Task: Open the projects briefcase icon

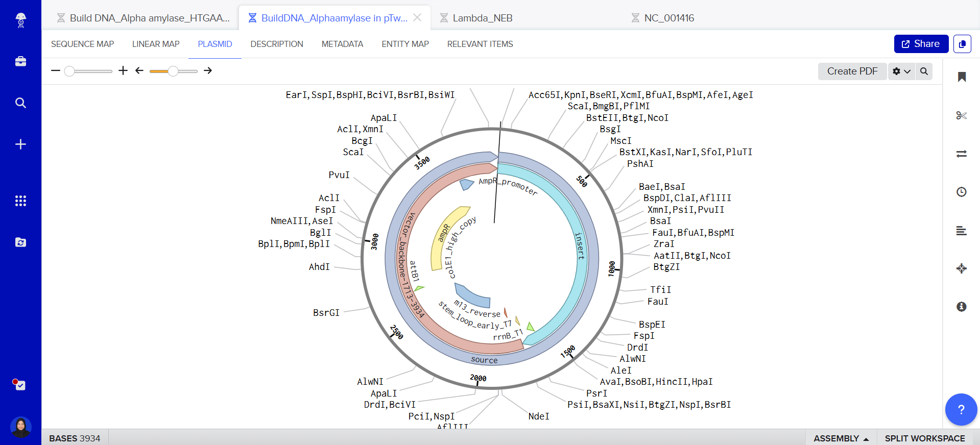Action: pyautogui.click(x=20, y=61)
